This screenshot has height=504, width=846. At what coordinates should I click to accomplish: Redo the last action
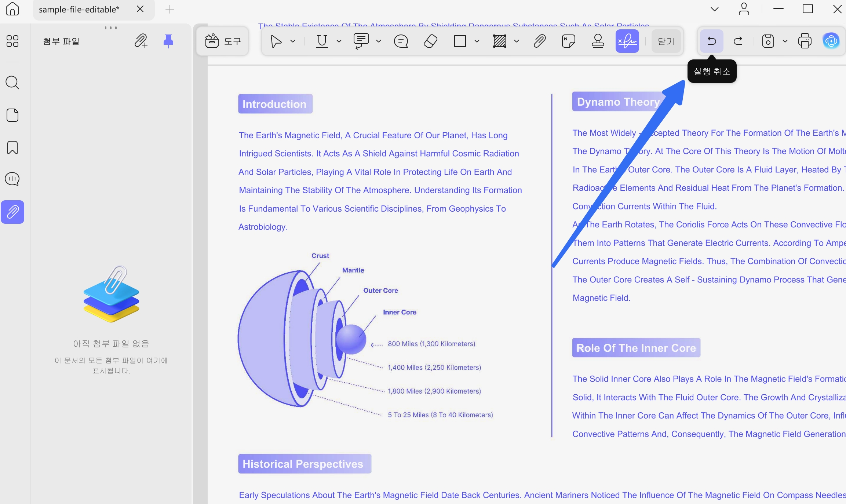pyautogui.click(x=738, y=41)
